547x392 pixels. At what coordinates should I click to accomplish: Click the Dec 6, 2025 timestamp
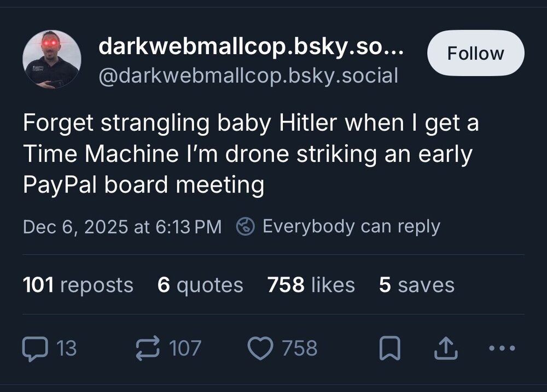(x=122, y=226)
